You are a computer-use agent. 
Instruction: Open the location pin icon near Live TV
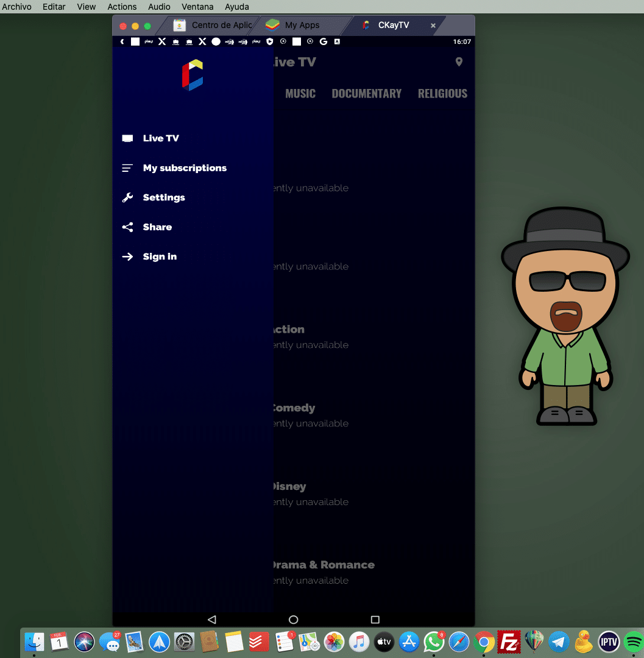pos(459,62)
